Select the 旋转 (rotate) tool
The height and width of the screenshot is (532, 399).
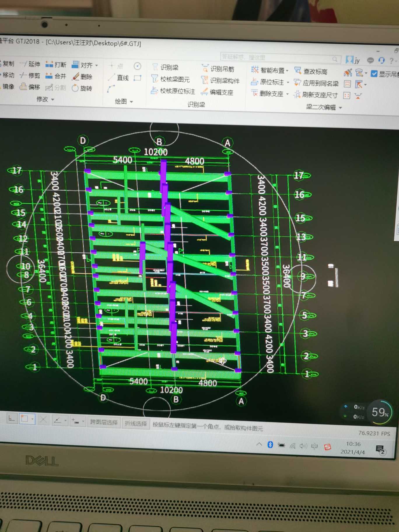tap(82, 88)
